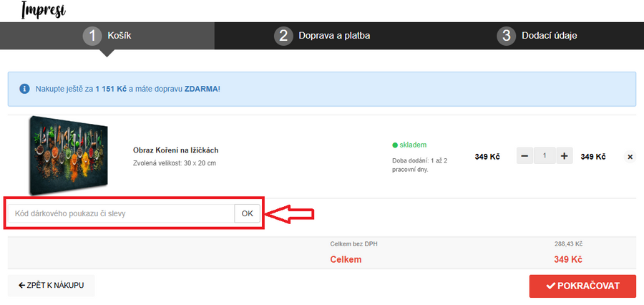Viewport: 644px width, 305px height.
Task: Click the quantity field showing 1
Action: tap(545, 156)
